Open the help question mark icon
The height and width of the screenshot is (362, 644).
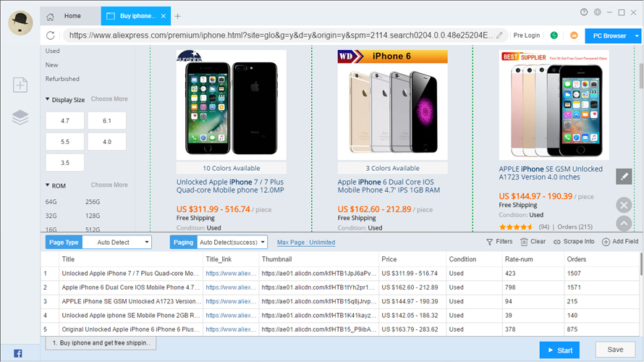584,12
